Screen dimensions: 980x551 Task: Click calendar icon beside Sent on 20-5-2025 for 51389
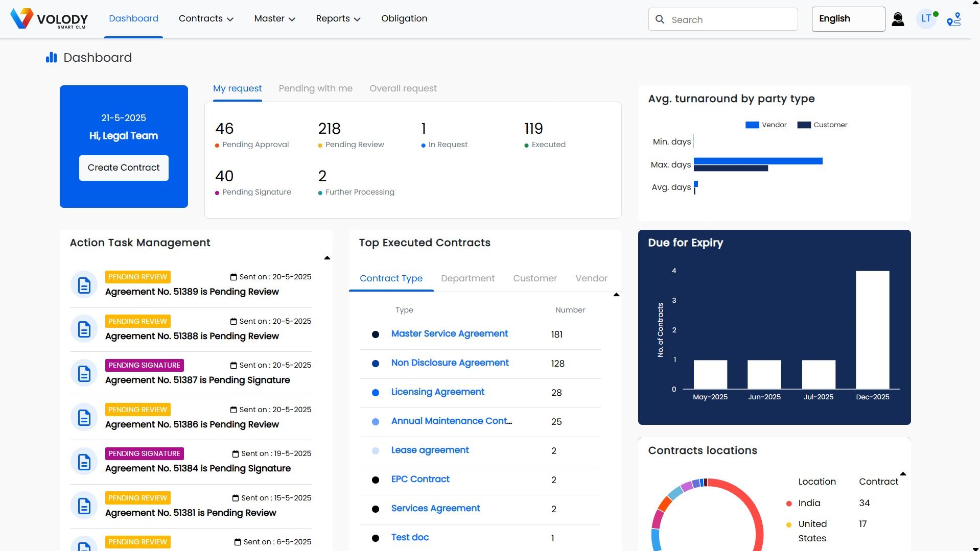point(234,277)
